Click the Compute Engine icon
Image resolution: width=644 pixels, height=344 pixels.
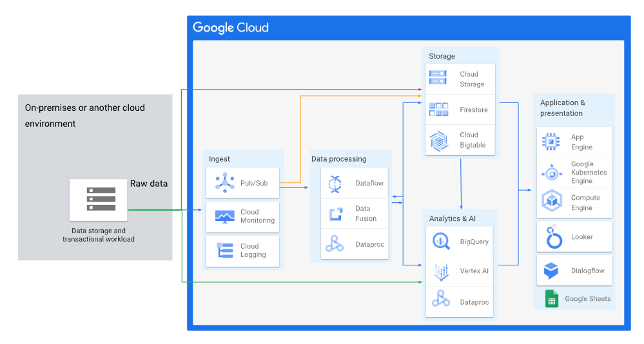(551, 202)
